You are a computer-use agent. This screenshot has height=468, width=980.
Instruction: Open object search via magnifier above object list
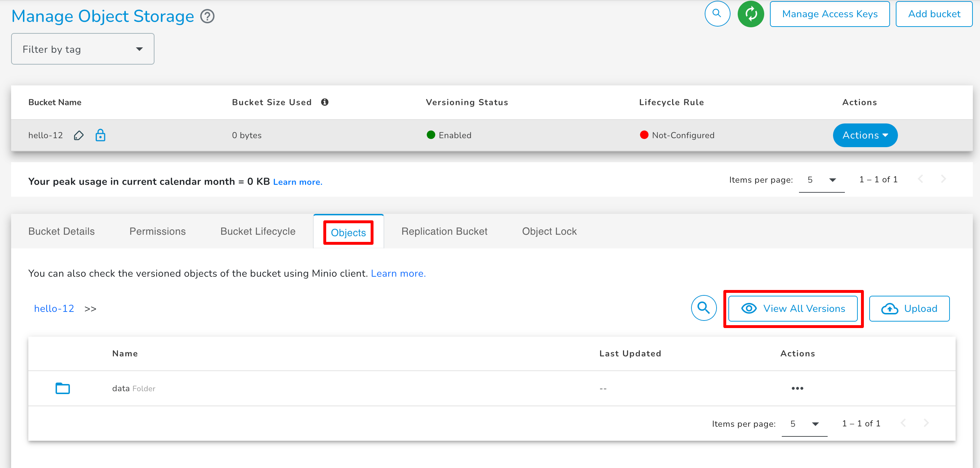click(x=703, y=308)
